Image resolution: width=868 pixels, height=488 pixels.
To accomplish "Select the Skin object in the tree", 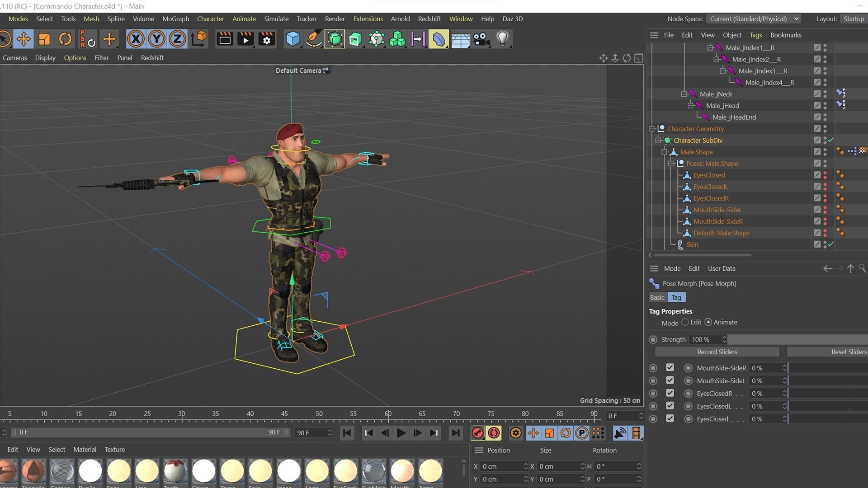I will pyautogui.click(x=692, y=244).
